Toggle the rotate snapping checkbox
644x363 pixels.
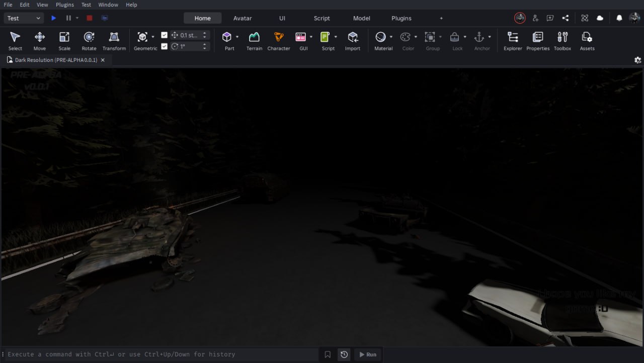pos(164,46)
